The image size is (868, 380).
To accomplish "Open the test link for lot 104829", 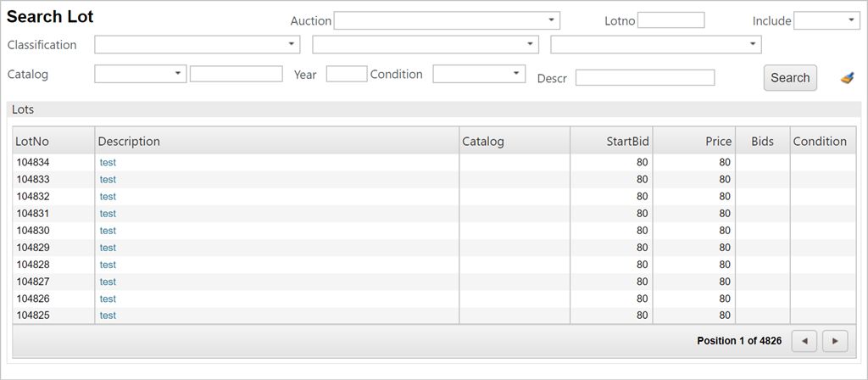I will point(108,248).
